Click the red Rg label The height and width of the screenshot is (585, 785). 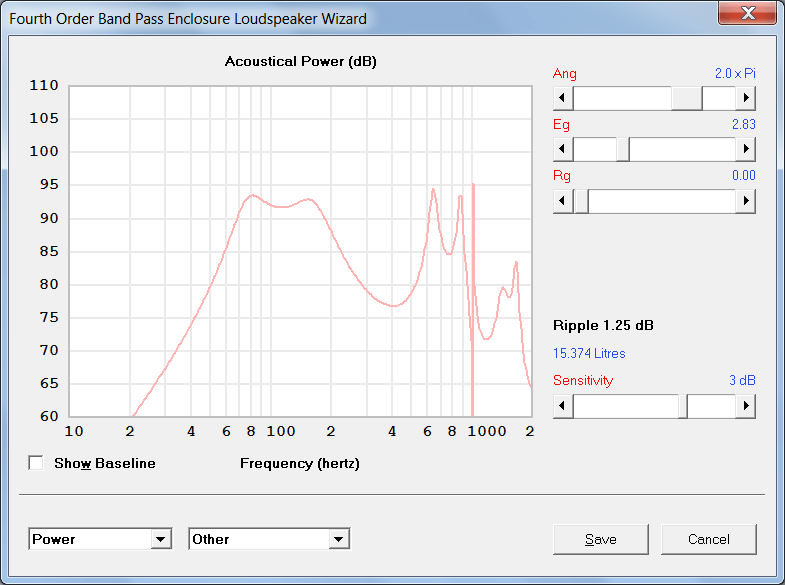click(562, 176)
